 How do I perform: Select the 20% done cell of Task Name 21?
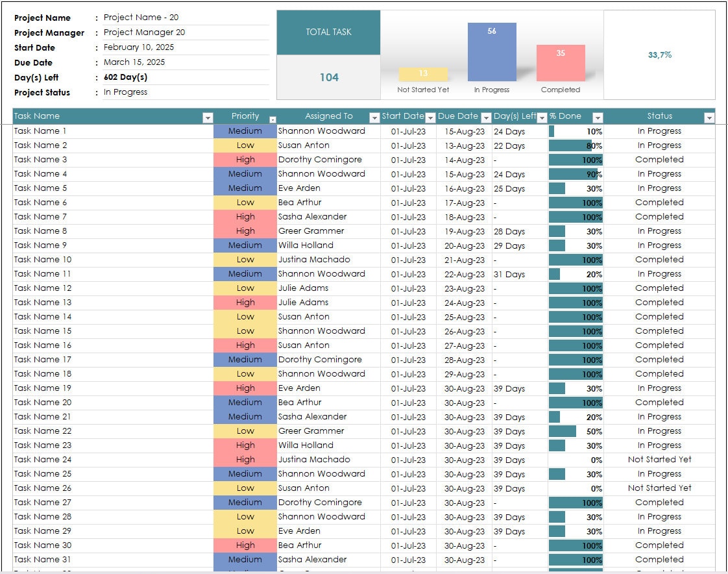click(576, 417)
